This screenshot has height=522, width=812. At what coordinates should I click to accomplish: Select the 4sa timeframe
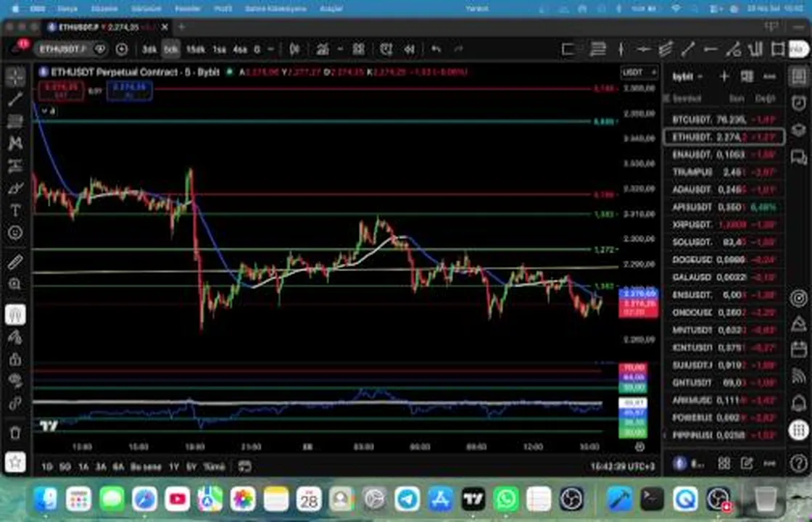(x=240, y=49)
